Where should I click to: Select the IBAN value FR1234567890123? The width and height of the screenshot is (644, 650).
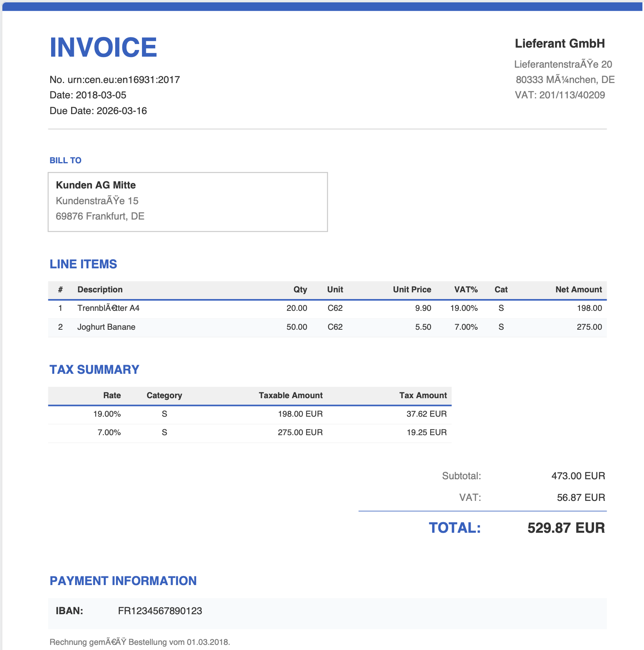(x=160, y=611)
